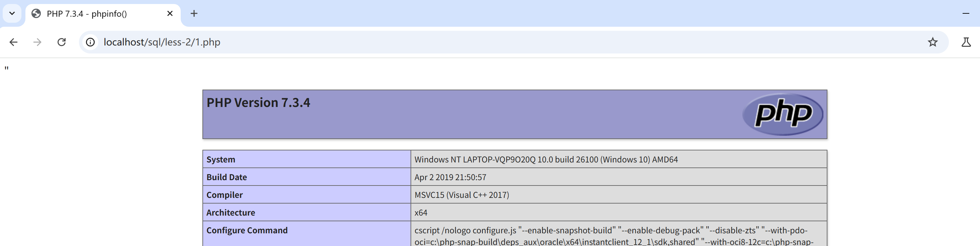The height and width of the screenshot is (246, 980).
Task: Open the tab search dropdown chevron
Action: click(12, 14)
